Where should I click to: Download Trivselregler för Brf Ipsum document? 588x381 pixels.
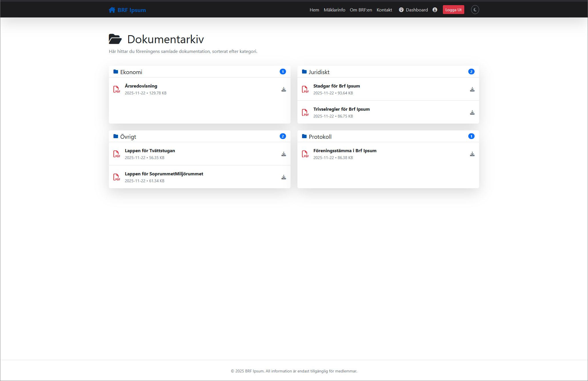pos(472,113)
